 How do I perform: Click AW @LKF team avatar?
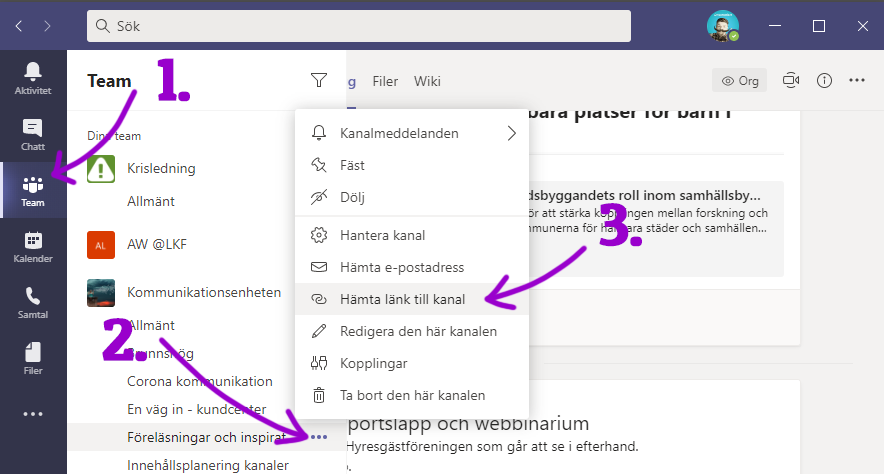101,245
